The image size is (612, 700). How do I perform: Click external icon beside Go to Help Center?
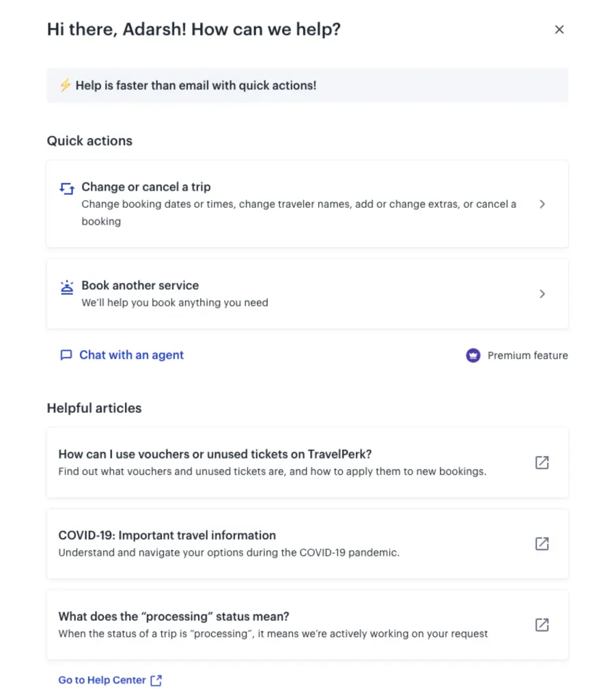[156, 680]
